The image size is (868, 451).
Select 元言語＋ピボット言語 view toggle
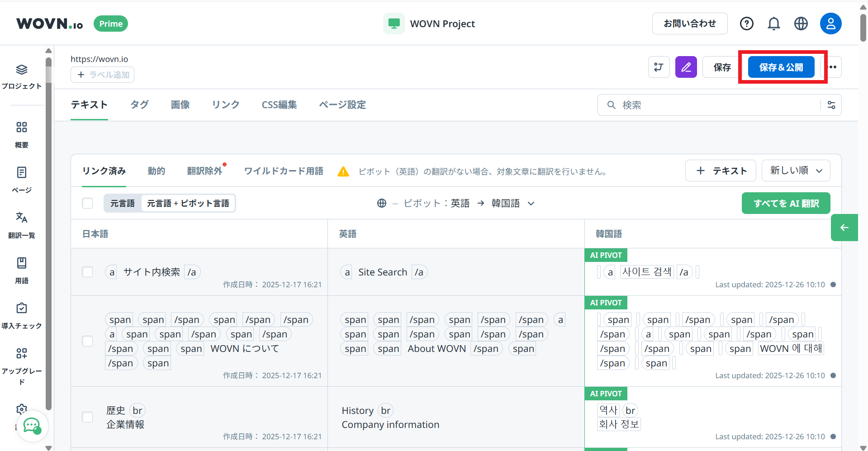188,203
